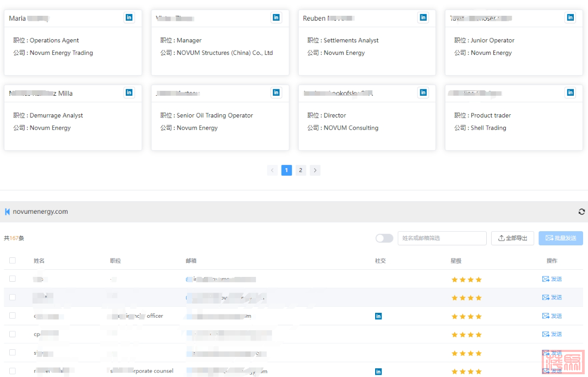Screen dimensions: 588x377
Task: Tick the checkbox of the second contact row
Action: click(13, 297)
